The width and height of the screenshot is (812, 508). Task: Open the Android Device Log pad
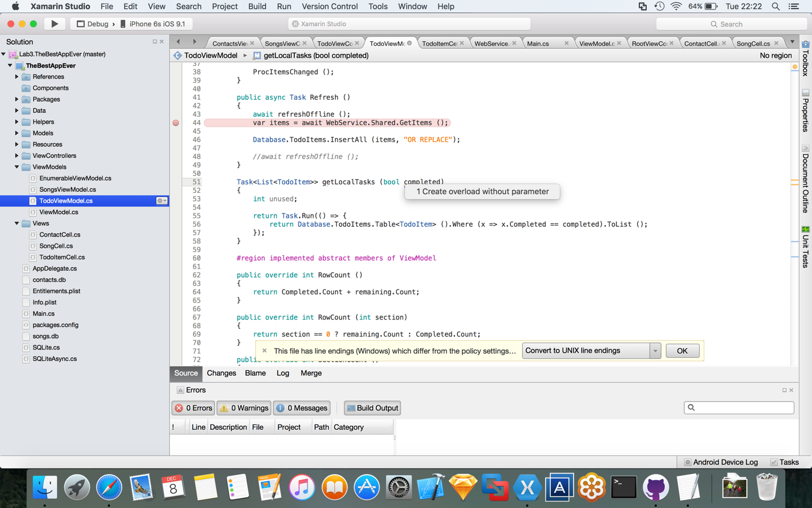tap(721, 462)
